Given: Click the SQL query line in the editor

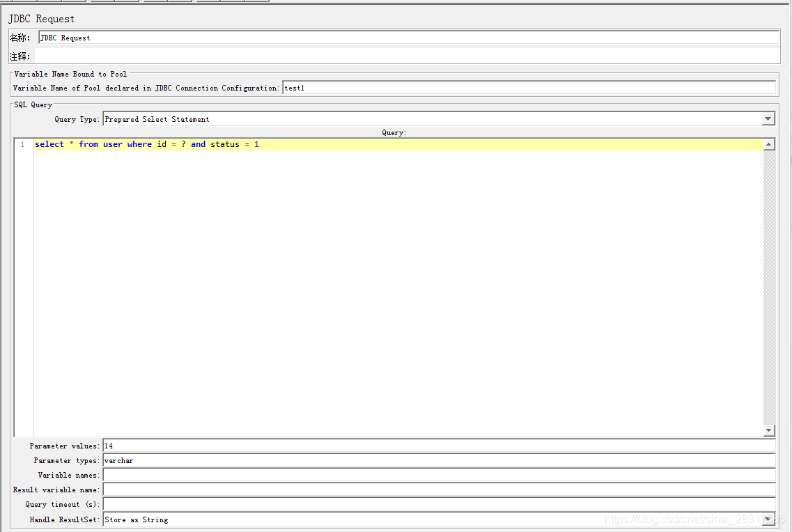Looking at the screenshot, I should click(398, 144).
